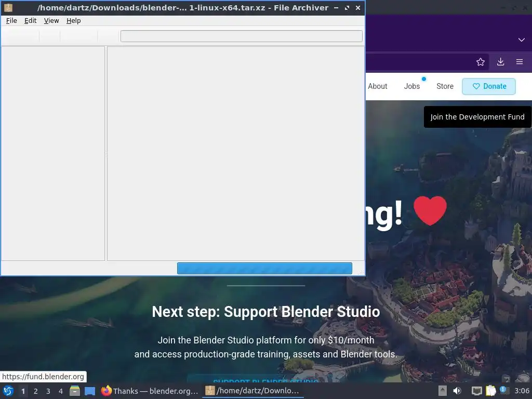The image size is (532, 399).
Task: Expand the Firefox tab list chevron
Action: pyautogui.click(x=522, y=39)
